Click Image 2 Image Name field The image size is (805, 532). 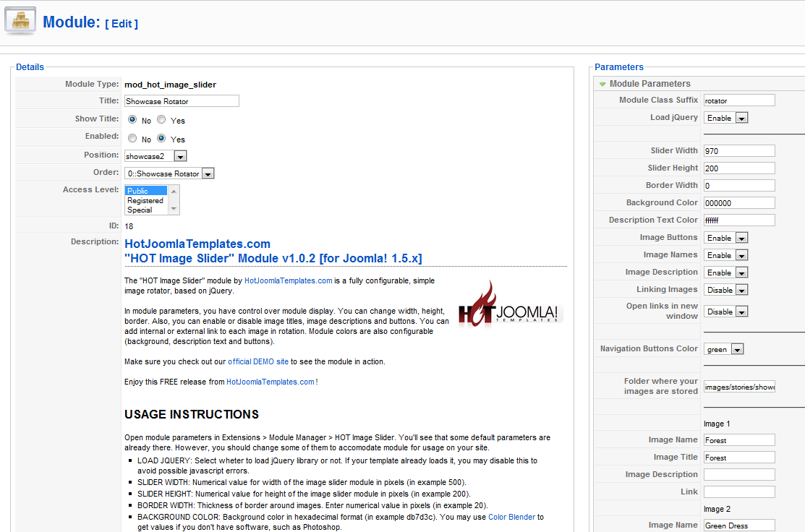pyautogui.click(x=739, y=525)
